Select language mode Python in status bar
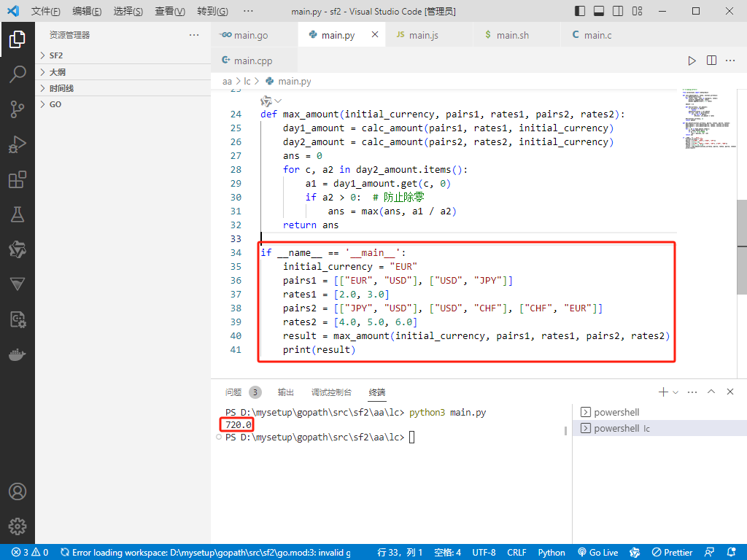 [x=551, y=553]
